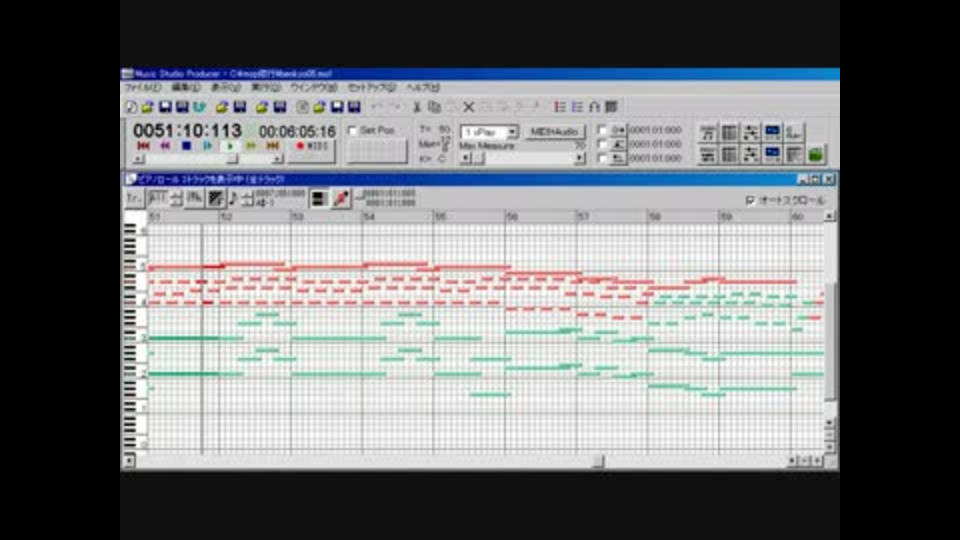Click the yellow-green fast forward button
This screenshot has width=960, height=540.
[x=251, y=146]
